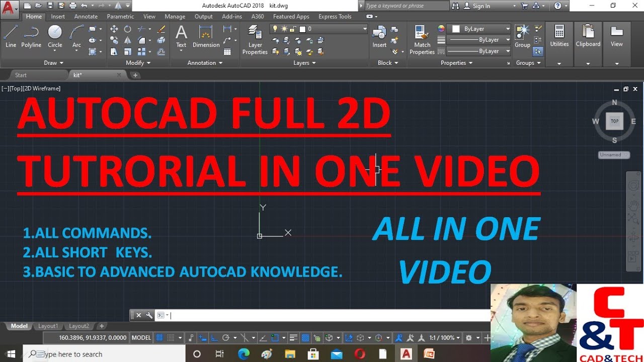Image resolution: width=644 pixels, height=362 pixels.
Task: Expand the Layers panel dropdown
Action: click(304, 63)
